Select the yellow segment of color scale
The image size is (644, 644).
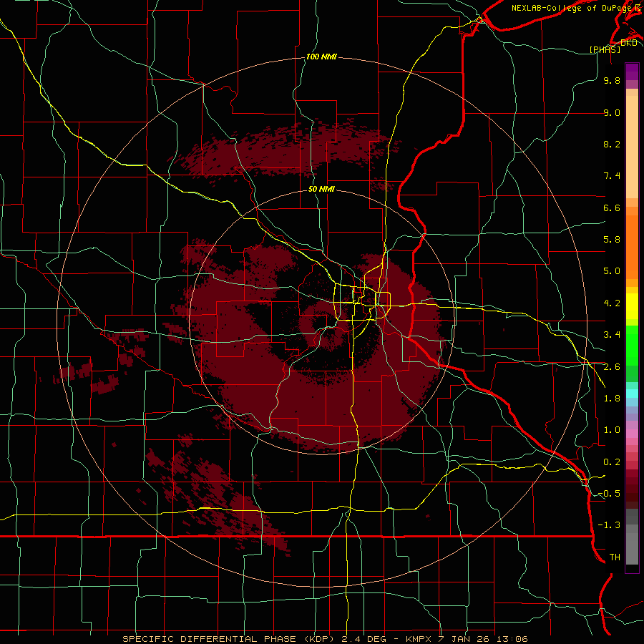[x=632, y=306]
